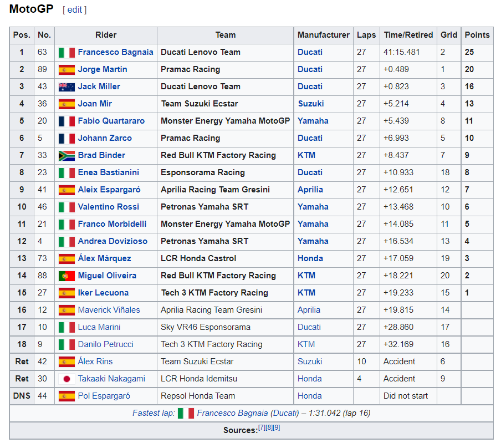Go to Fabio Quartararo's page

[x=111, y=121]
